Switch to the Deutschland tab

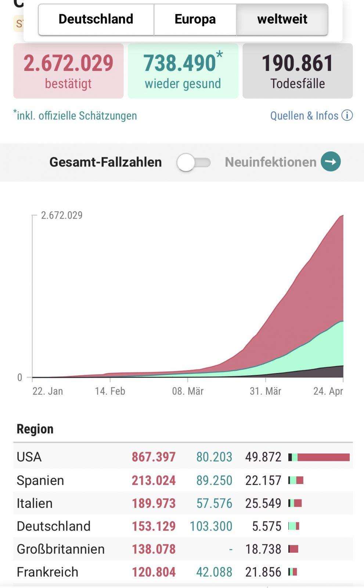[96, 19]
